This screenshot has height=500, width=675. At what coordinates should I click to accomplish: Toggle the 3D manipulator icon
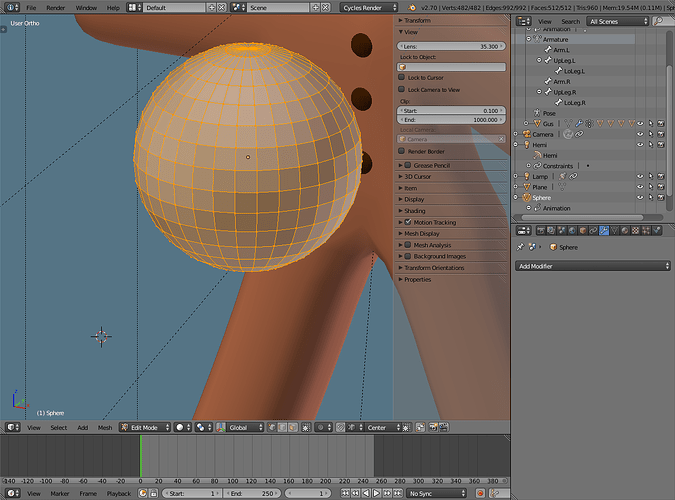click(220, 427)
